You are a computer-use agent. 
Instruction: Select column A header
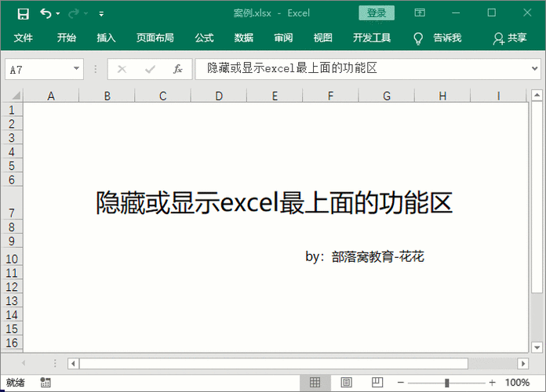[51, 96]
